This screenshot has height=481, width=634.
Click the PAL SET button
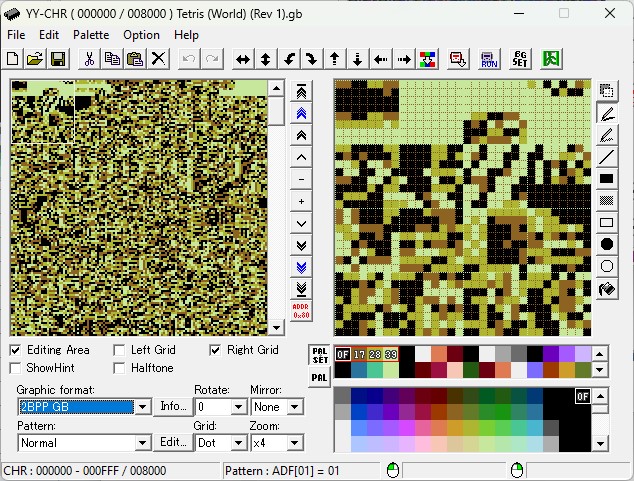point(319,355)
